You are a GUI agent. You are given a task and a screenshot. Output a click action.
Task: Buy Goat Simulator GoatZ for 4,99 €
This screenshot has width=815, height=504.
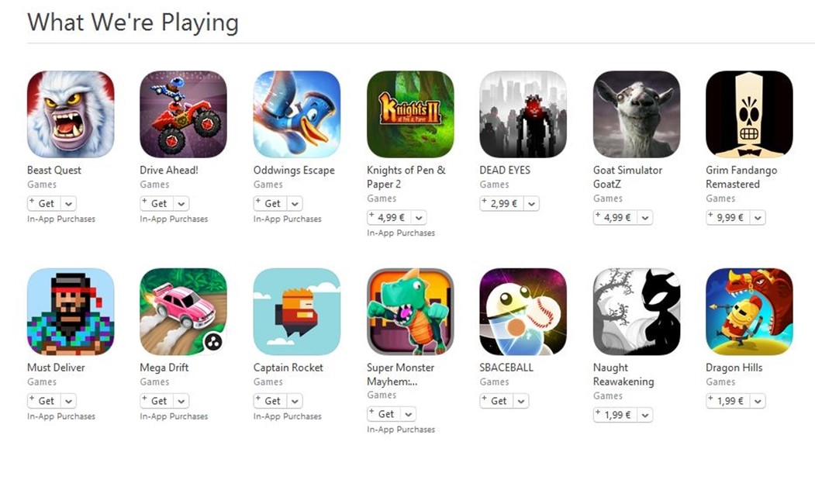616,218
